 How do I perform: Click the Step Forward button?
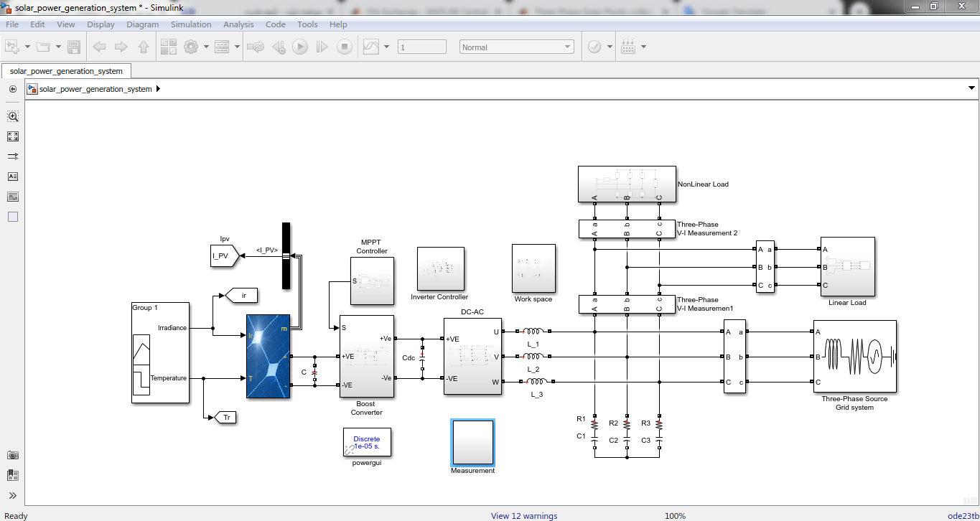(x=322, y=47)
